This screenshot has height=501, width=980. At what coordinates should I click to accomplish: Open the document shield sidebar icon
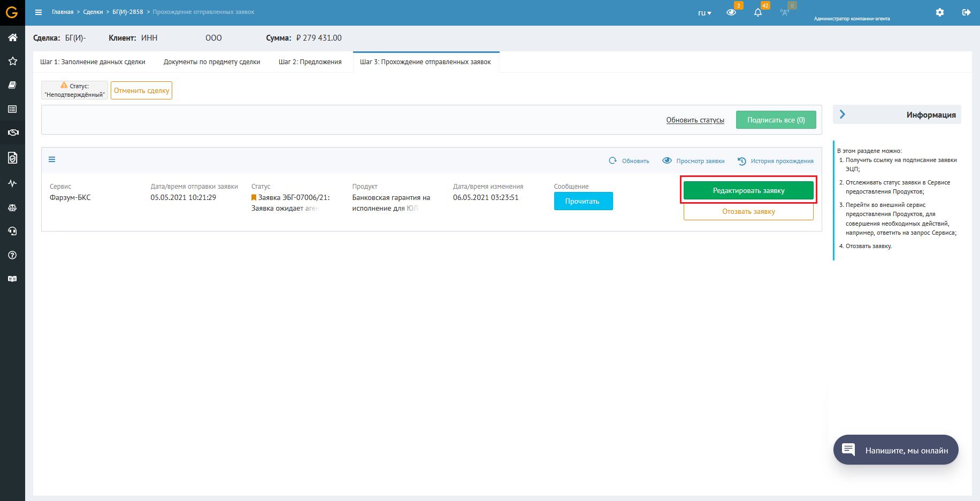click(12, 158)
